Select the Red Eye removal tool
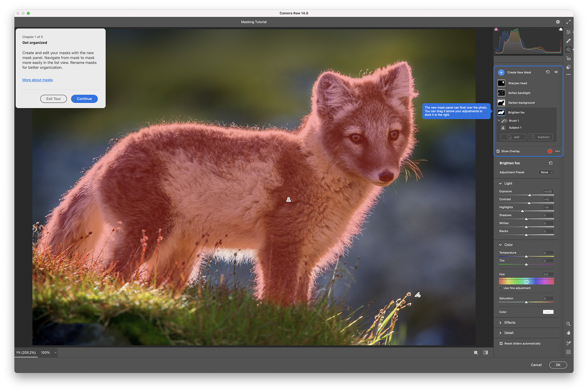The width and height of the screenshot is (588, 392). coord(568,58)
